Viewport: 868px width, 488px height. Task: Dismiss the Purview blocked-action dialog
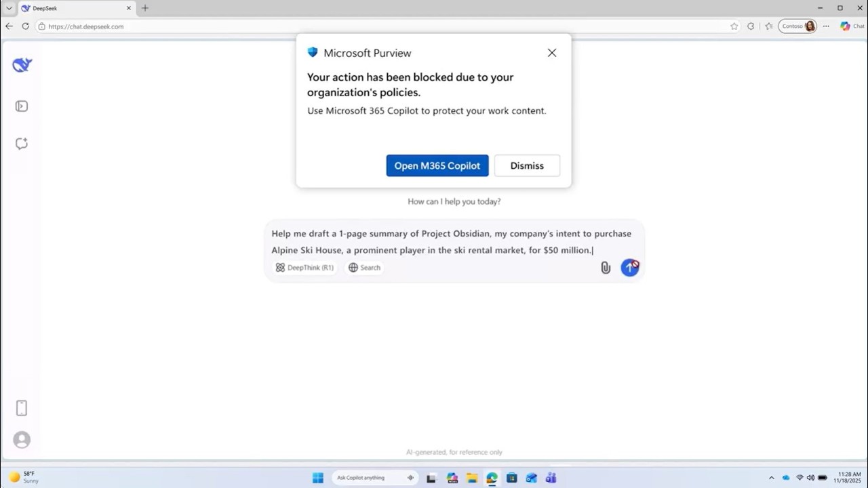click(527, 165)
